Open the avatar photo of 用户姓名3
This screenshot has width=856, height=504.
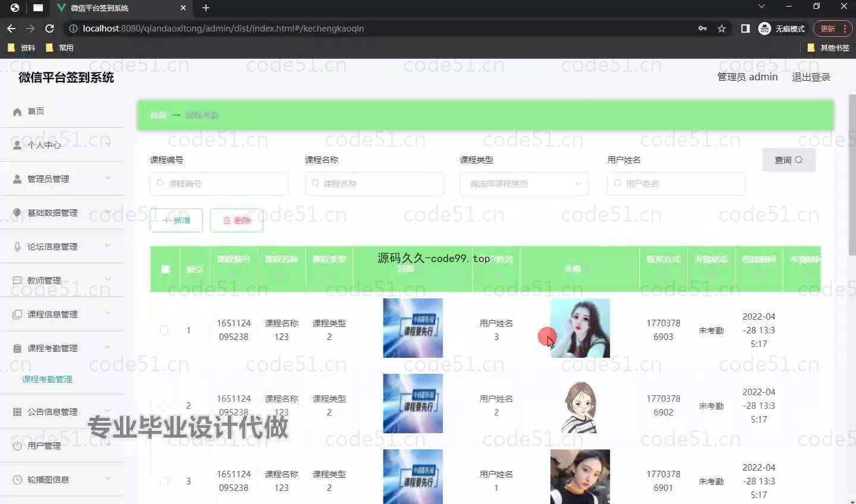tap(580, 328)
